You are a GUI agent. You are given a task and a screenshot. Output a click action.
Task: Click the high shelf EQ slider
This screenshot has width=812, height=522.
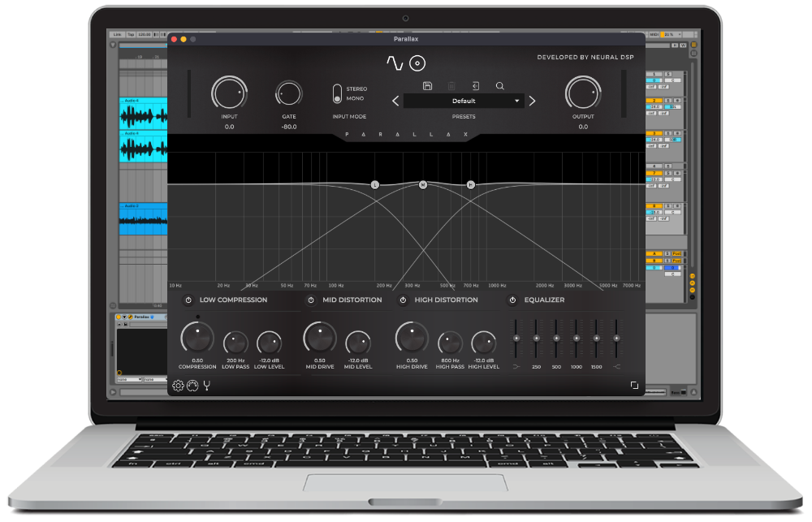click(616, 339)
